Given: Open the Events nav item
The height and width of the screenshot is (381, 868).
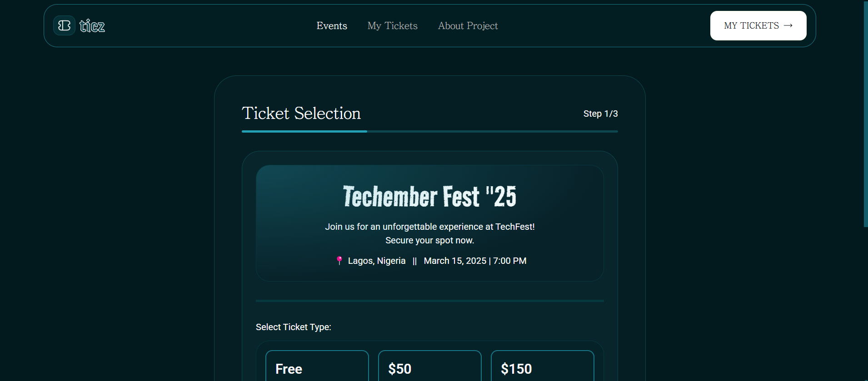Looking at the screenshot, I should click(x=332, y=26).
